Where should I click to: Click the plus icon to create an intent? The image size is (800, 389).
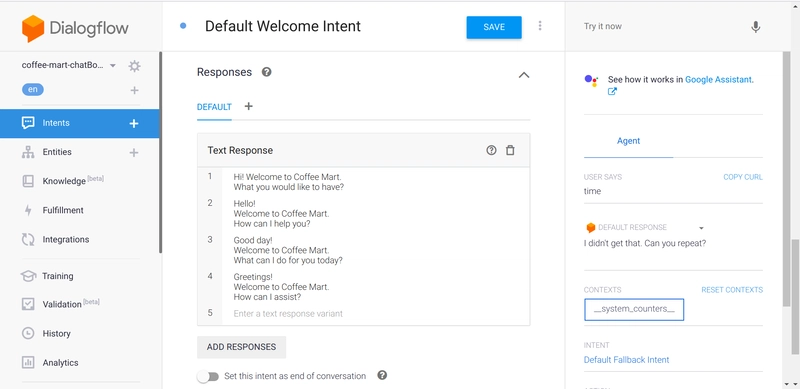pyautogui.click(x=134, y=124)
